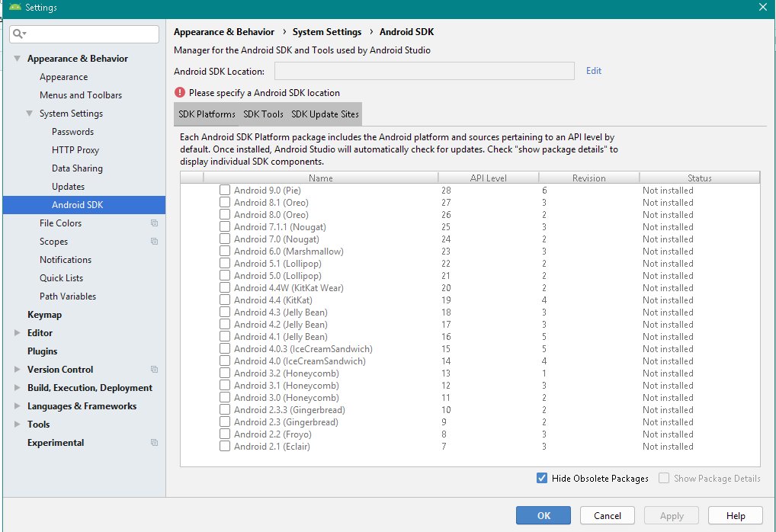Close the Settings dialog window
Screen dimensions: 776x532
click(x=763, y=7)
